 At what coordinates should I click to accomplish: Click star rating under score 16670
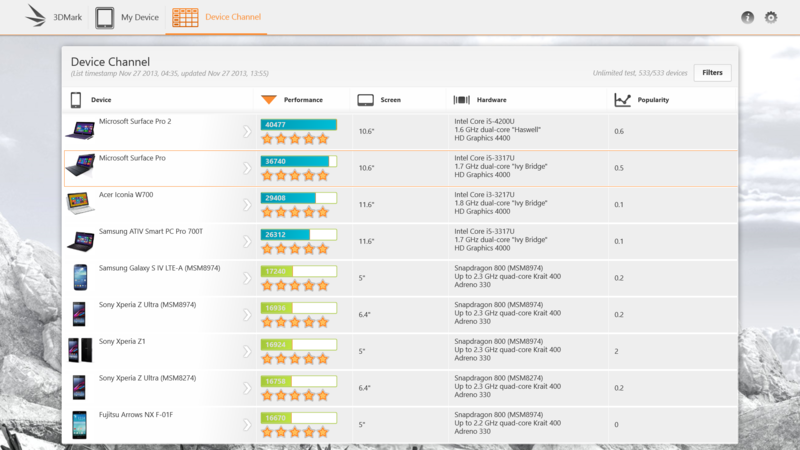[x=295, y=433]
